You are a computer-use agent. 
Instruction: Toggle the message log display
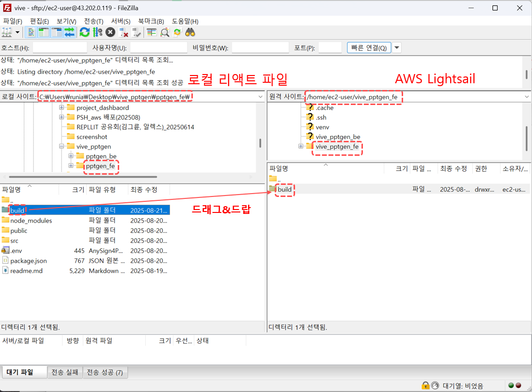click(31, 32)
